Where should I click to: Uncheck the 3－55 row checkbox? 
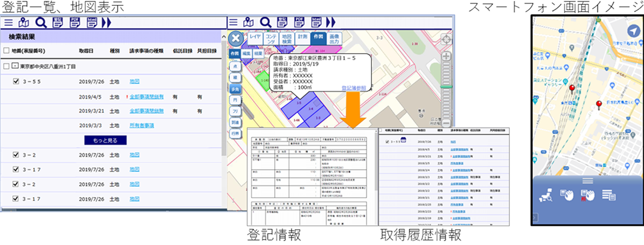[16, 82]
